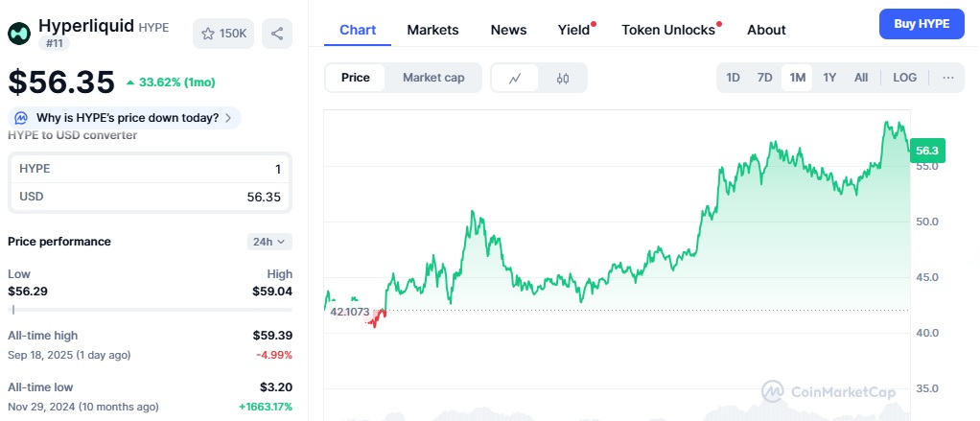The height and width of the screenshot is (421, 980).
Task: Add HYPE to watchlist via star button
Action: pos(223,34)
